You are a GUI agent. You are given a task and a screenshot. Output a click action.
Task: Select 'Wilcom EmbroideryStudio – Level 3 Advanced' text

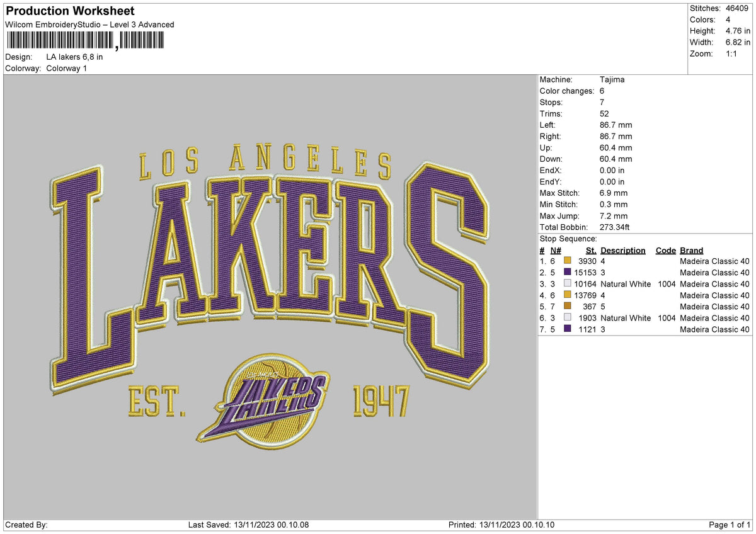pos(89,25)
